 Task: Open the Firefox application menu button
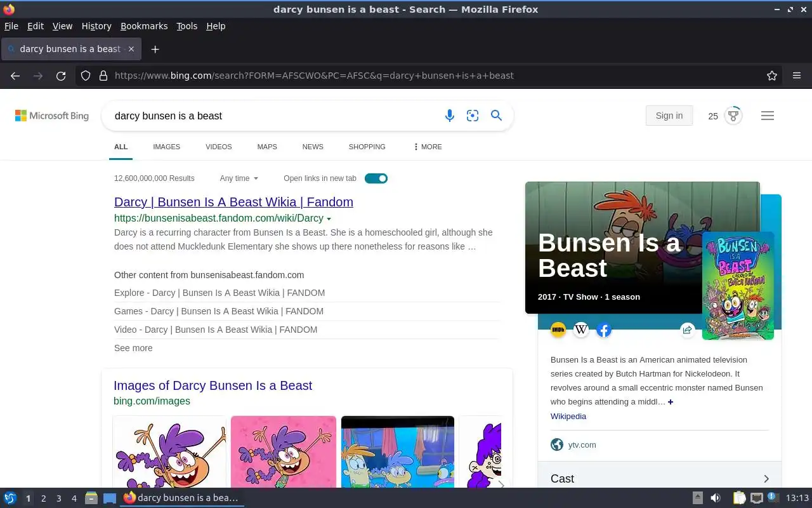click(797, 76)
